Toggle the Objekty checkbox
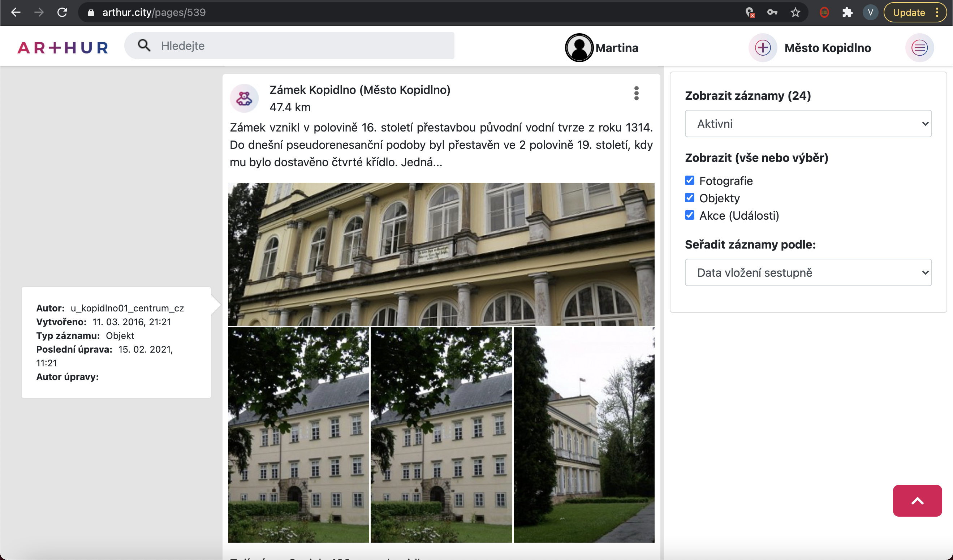Image resolution: width=953 pixels, height=560 pixels. (689, 198)
